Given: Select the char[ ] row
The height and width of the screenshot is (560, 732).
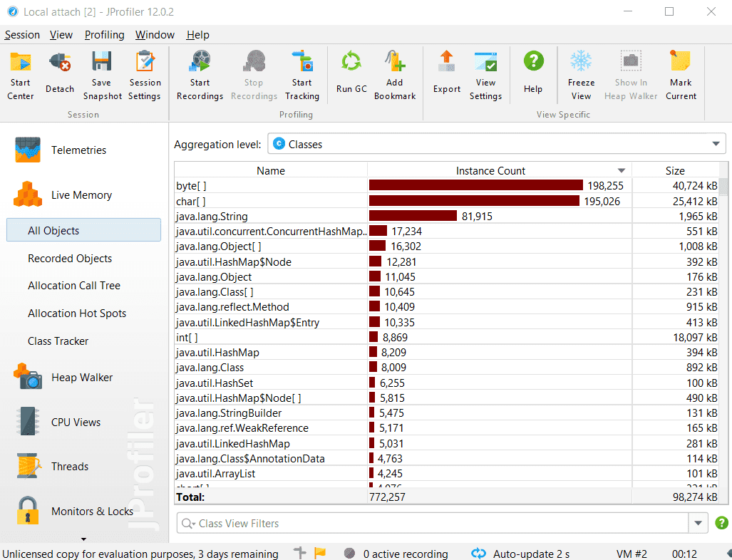Looking at the screenshot, I should pyautogui.click(x=447, y=201).
